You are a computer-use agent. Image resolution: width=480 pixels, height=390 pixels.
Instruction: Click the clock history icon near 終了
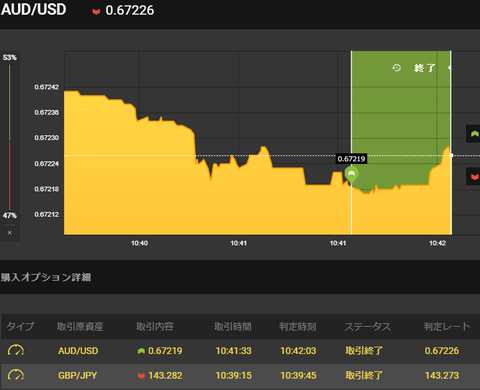pyautogui.click(x=396, y=68)
